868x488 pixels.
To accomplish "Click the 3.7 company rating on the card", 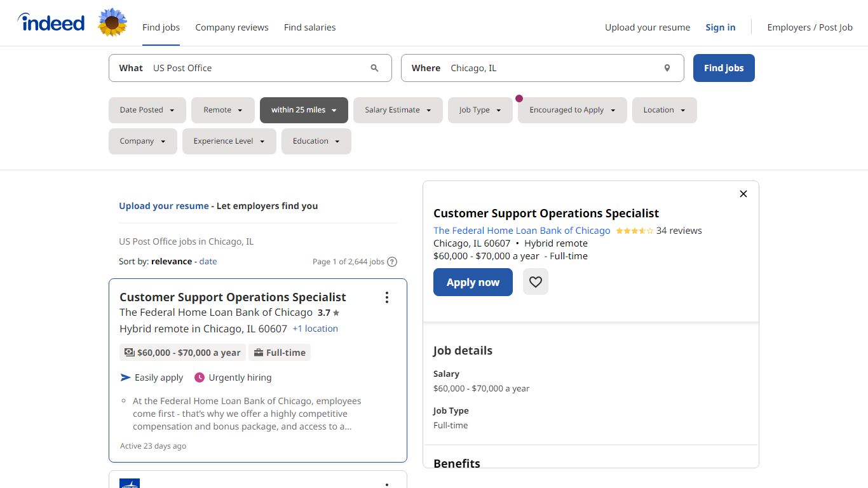I will pyautogui.click(x=329, y=313).
